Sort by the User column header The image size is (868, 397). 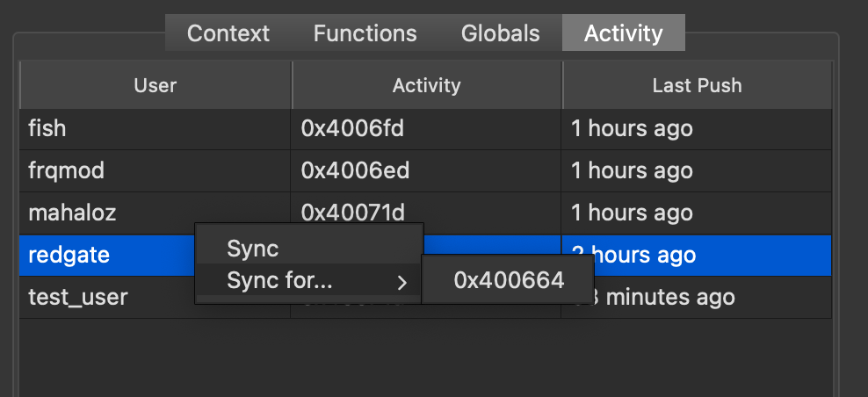[x=155, y=86]
